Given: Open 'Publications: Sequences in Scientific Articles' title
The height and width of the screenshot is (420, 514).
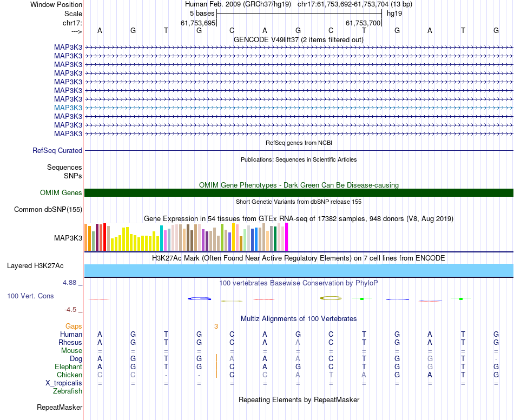Looking at the screenshot, I should pos(299,159).
